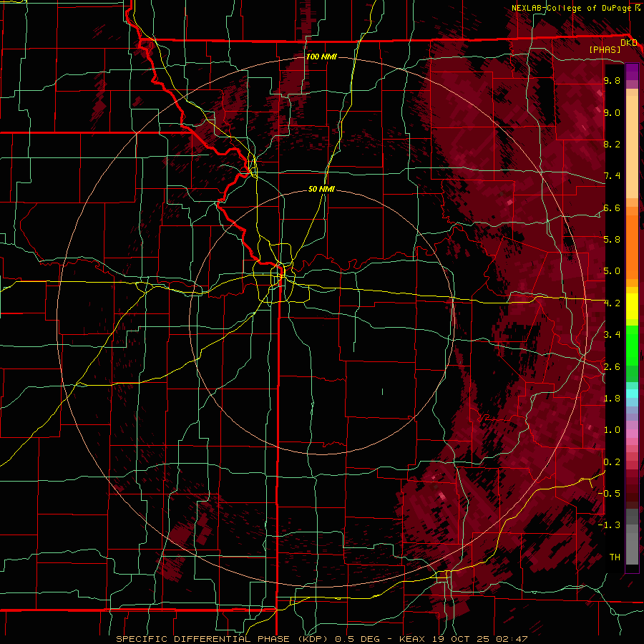Viewport: 644px width, 644px height.
Task: Click the DKD product label
Action: [x=628, y=42]
